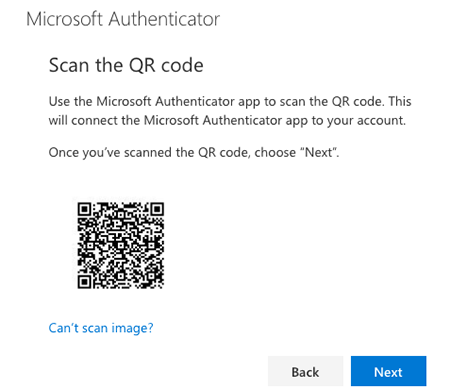Viewport: 450px width, 389px height.
Task: Go back with the Back button
Action: pos(305,371)
